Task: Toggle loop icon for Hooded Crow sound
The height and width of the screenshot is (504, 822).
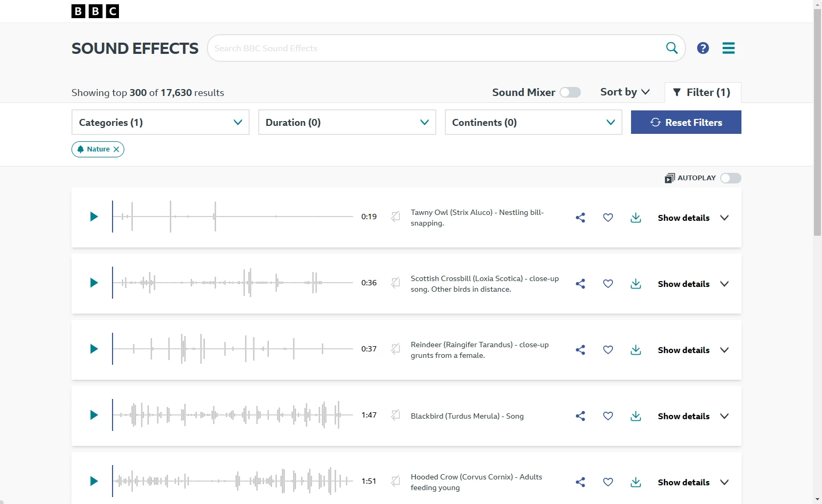Action: 395,481
